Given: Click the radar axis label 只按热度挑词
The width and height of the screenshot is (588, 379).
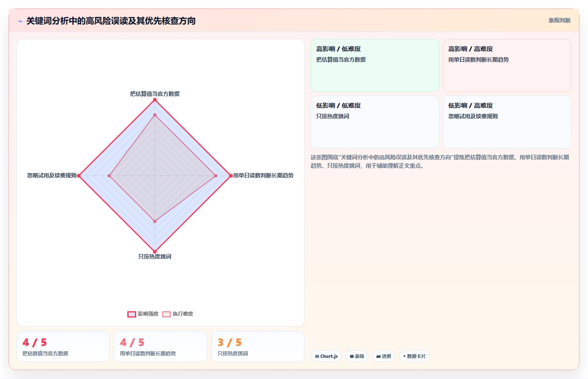Looking at the screenshot, I should tap(155, 256).
